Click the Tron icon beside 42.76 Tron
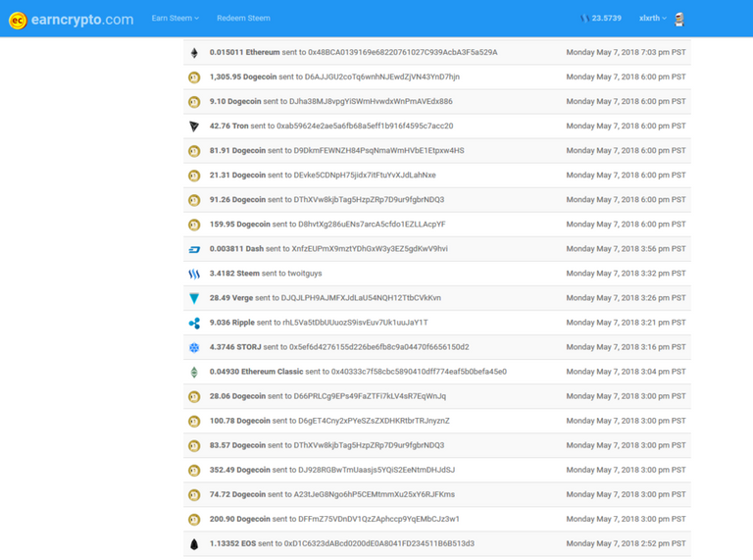Image resolution: width=753 pixels, height=560 pixels. coord(194,126)
